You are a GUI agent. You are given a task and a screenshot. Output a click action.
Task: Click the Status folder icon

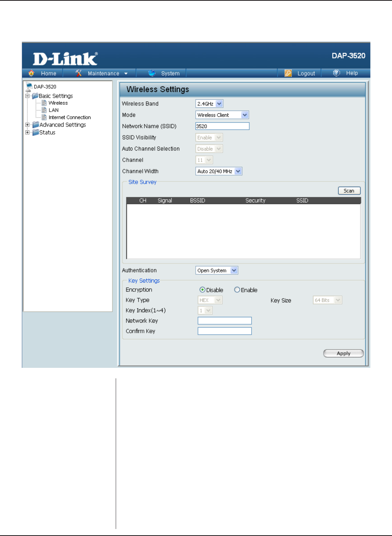(36, 132)
